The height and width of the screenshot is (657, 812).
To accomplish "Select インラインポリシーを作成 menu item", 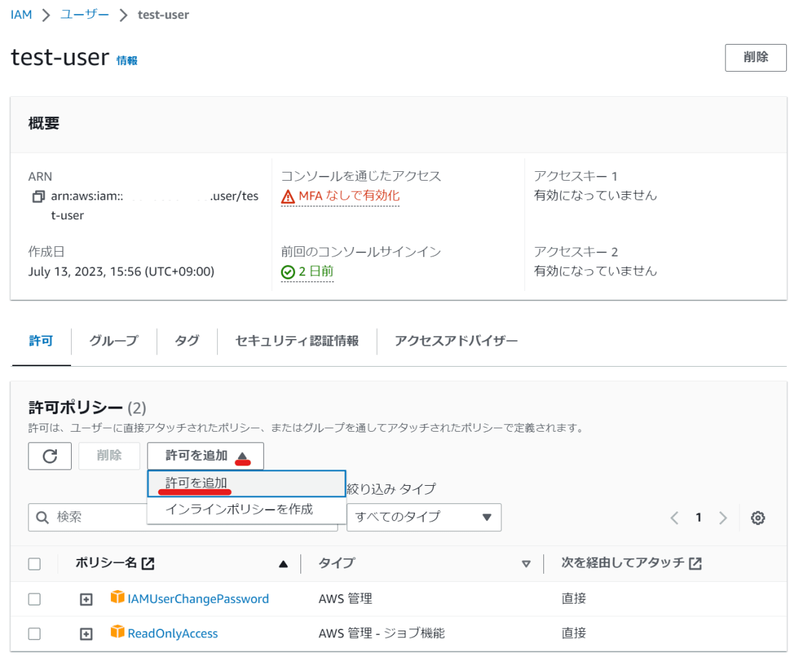I will [246, 509].
